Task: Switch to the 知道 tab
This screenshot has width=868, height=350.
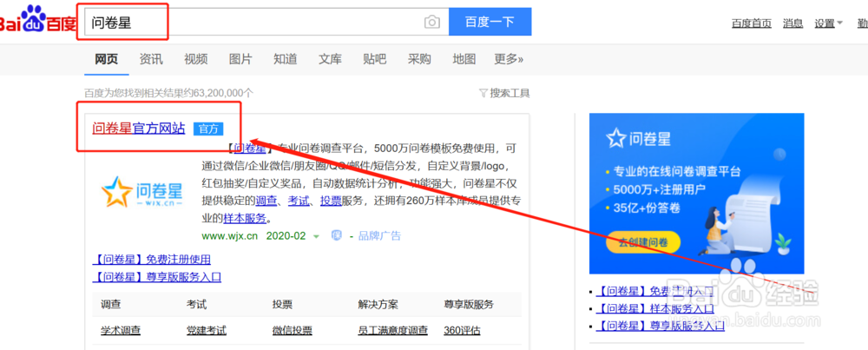Action: click(286, 59)
